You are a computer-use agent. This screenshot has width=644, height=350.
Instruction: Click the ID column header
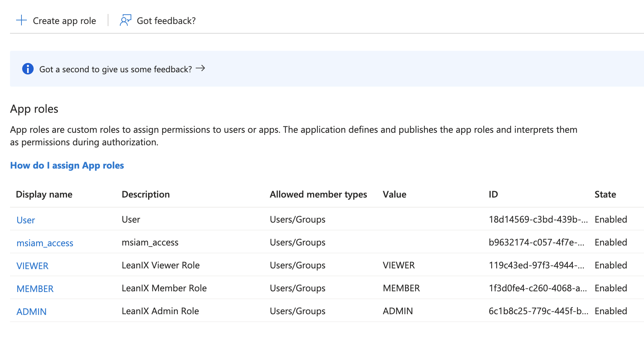point(493,194)
